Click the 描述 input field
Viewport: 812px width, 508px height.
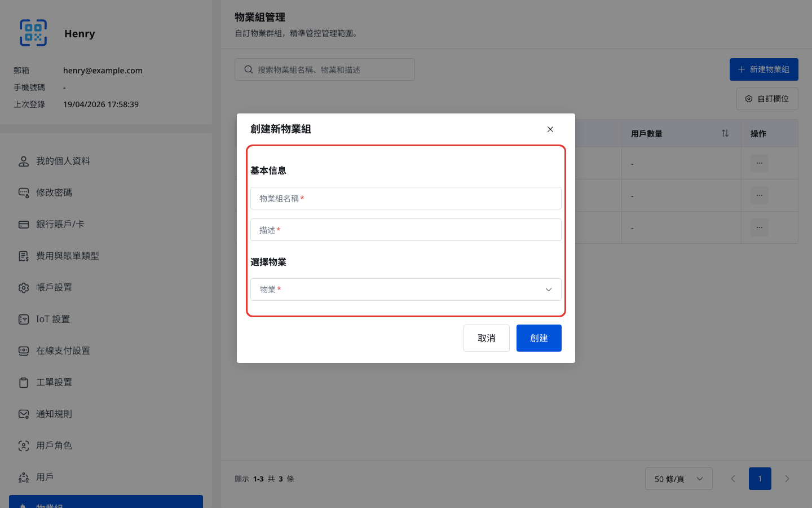coord(406,230)
